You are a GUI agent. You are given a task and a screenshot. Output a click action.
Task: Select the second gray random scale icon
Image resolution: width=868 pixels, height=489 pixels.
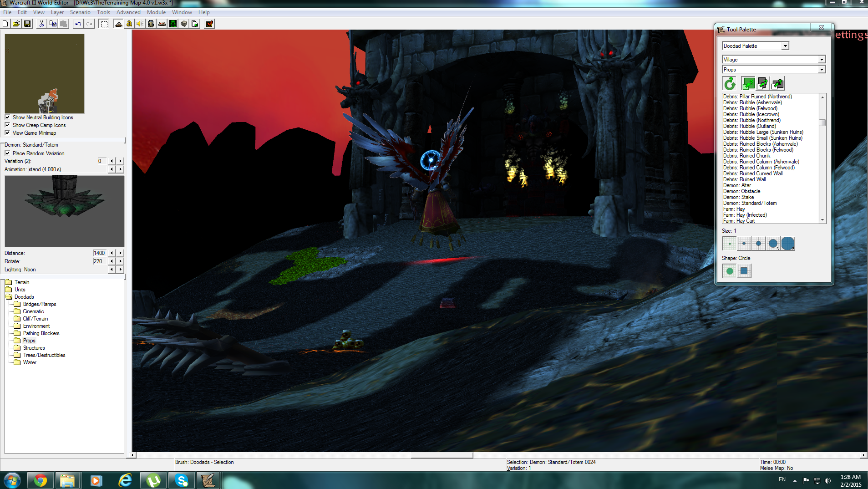point(763,83)
